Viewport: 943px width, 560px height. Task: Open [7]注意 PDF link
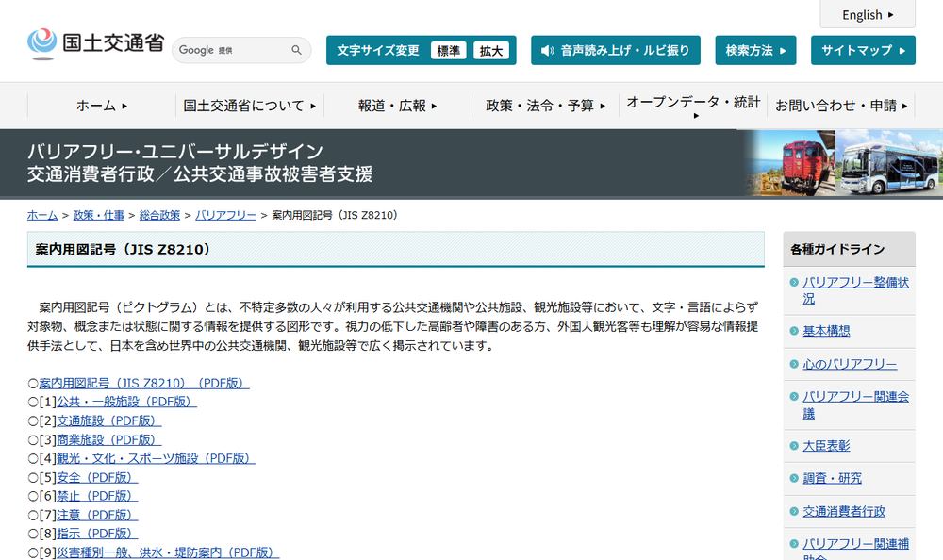pyautogui.click(x=97, y=516)
